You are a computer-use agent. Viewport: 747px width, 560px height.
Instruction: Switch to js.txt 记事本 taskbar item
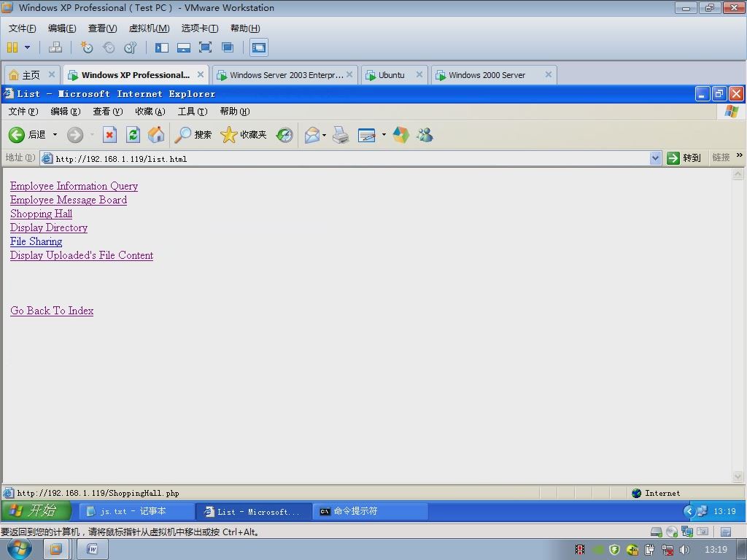136,511
